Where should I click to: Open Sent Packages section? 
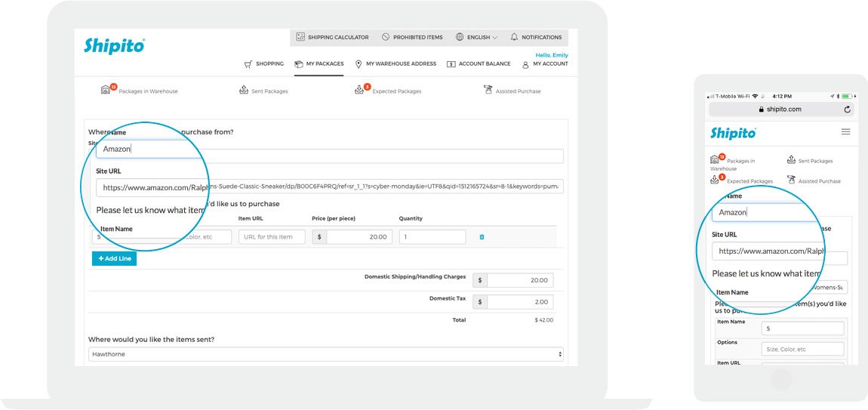coord(263,91)
